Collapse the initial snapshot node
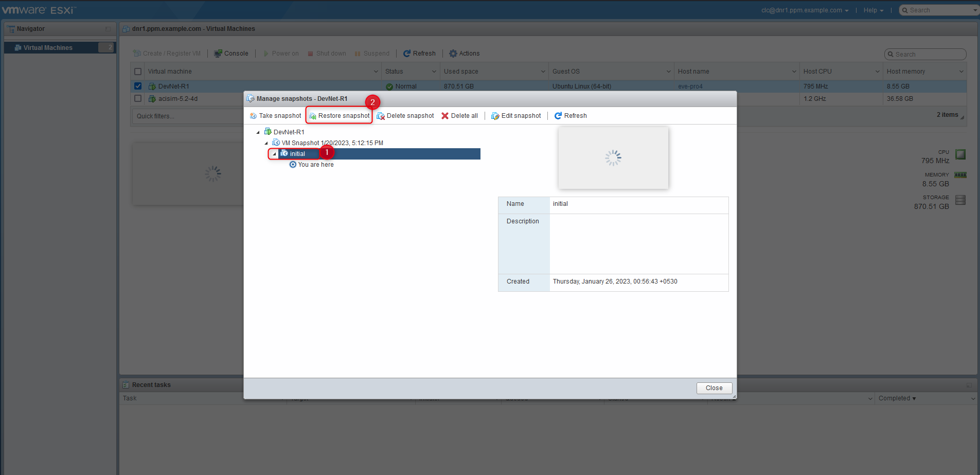Screen dimensions: 980x475 [274, 154]
